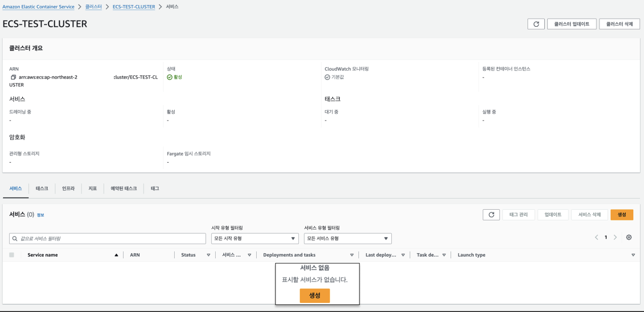Click the 서비스 삭제 button

coord(589,215)
